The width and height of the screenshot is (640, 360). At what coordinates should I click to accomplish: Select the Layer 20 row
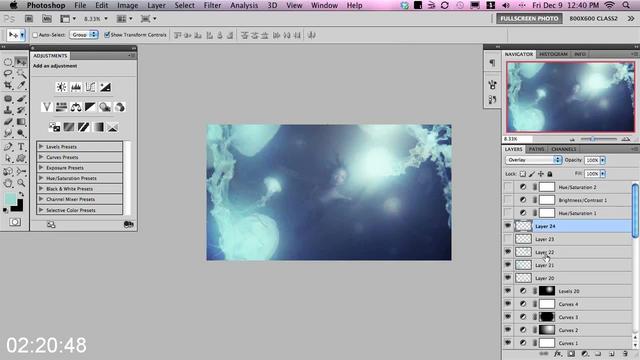pos(567,278)
